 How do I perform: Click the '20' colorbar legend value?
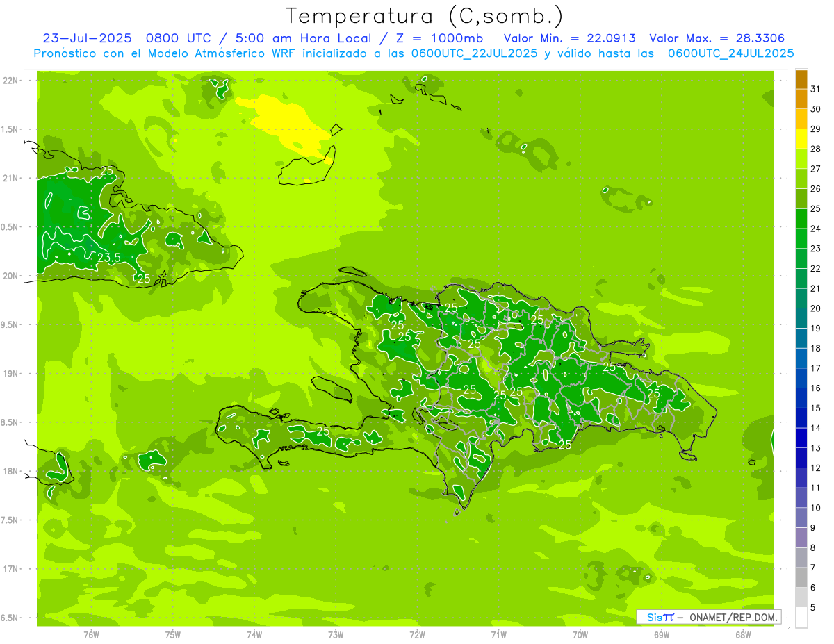point(816,308)
